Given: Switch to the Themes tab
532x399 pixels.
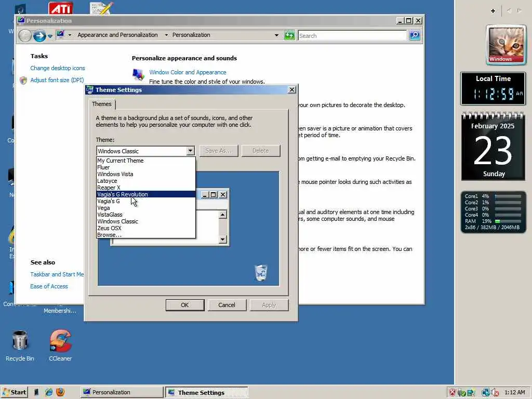Looking at the screenshot, I should coord(102,104).
